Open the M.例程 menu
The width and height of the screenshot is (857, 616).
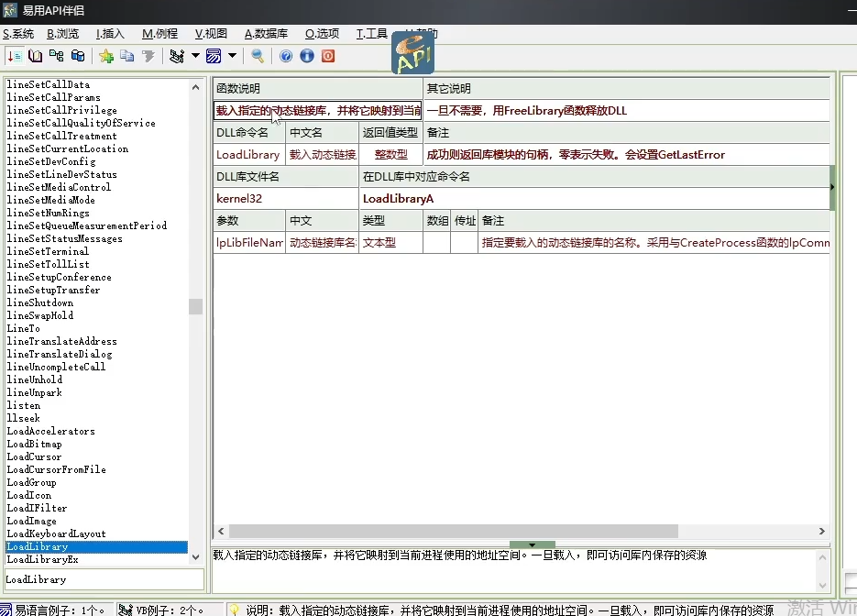pyautogui.click(x=159, y=34)
